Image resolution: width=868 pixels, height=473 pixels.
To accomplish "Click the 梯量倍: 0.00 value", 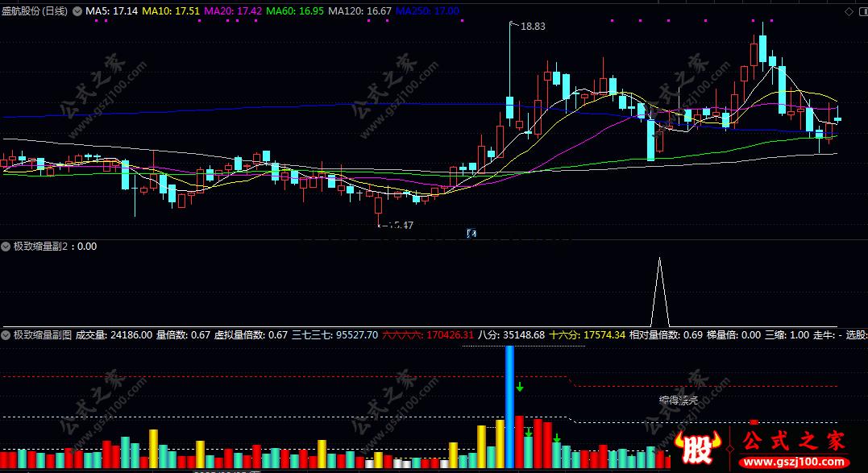I will click(734, 335).
